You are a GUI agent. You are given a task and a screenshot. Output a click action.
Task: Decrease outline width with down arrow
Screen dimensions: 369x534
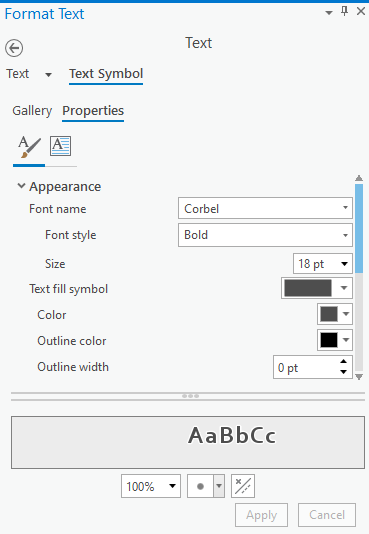coord(343,372)
